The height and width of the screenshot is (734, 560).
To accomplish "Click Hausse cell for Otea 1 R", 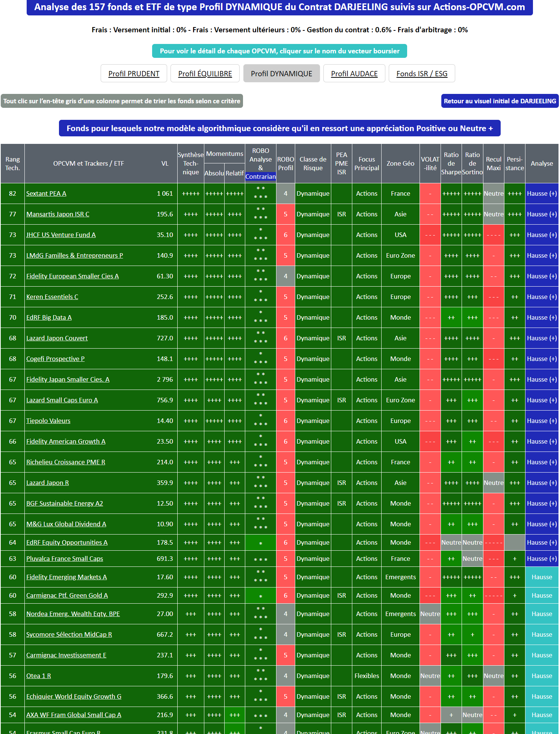I will coord(542,676).
